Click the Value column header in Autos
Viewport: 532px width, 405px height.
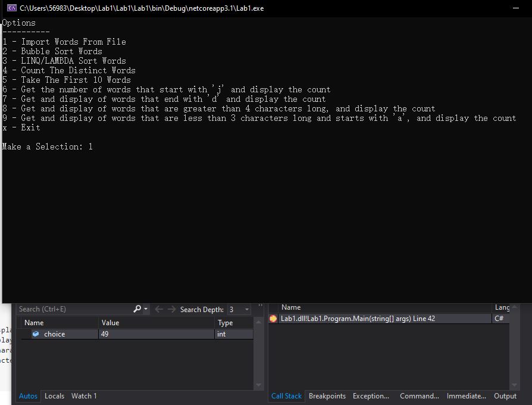pyautogui.click(x=157, y=322)
